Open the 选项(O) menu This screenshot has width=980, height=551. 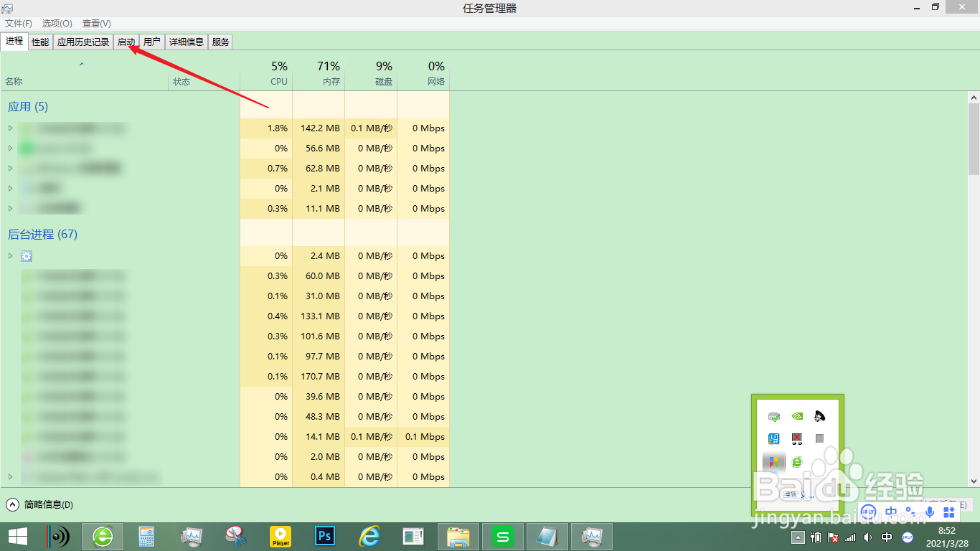click(57, 24)
